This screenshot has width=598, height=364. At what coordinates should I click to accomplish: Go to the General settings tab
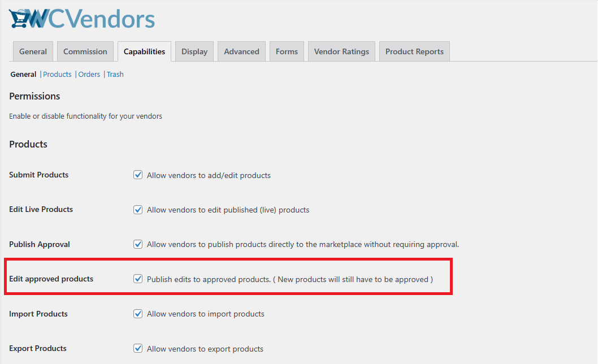(33, 51)
